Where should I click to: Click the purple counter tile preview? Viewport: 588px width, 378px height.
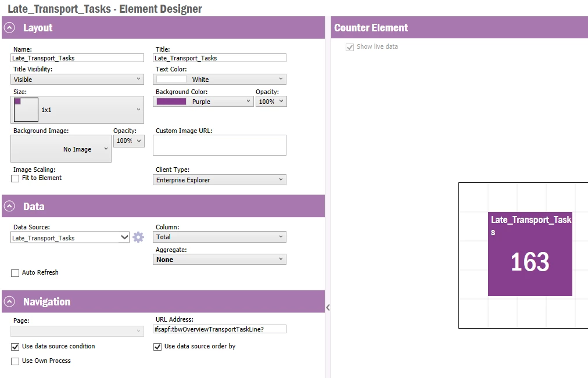pyautogui.click(x=530, y=254)
